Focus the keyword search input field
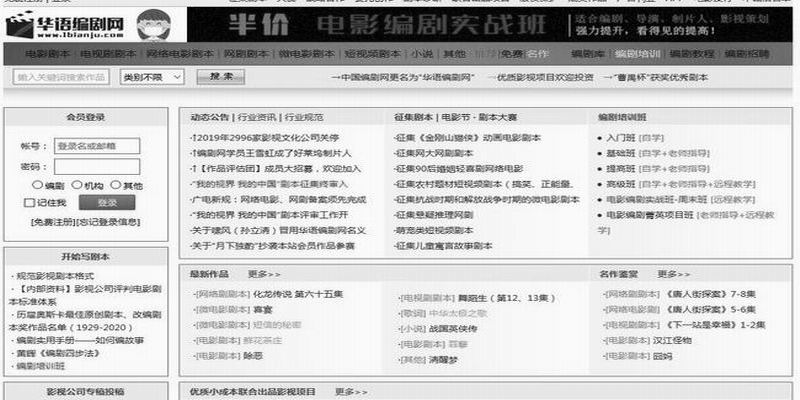This screenshot has height=400, width=800. pos(61,78)
